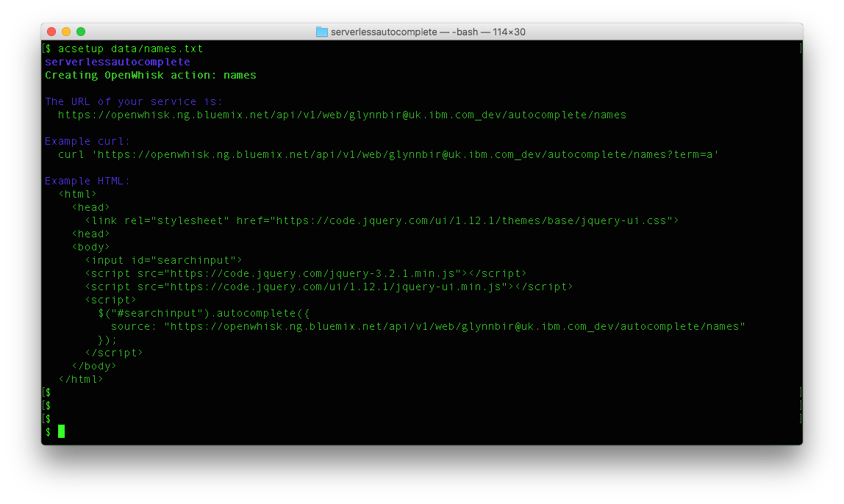Click the '</body>' closing tag line

point(93,367)
